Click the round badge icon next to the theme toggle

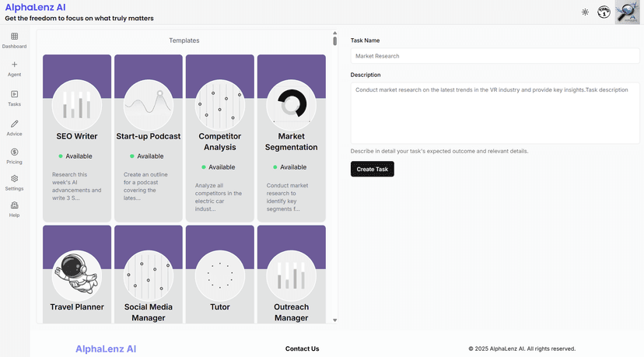point(604,12)
